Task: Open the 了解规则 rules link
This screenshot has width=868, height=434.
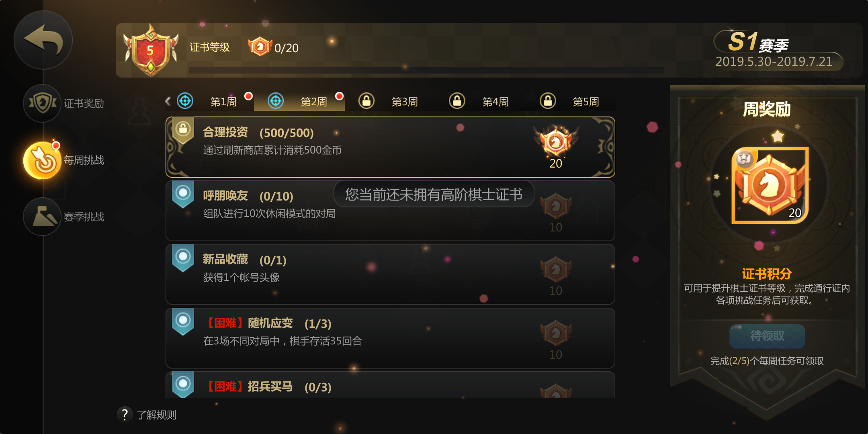Action: 156,415
